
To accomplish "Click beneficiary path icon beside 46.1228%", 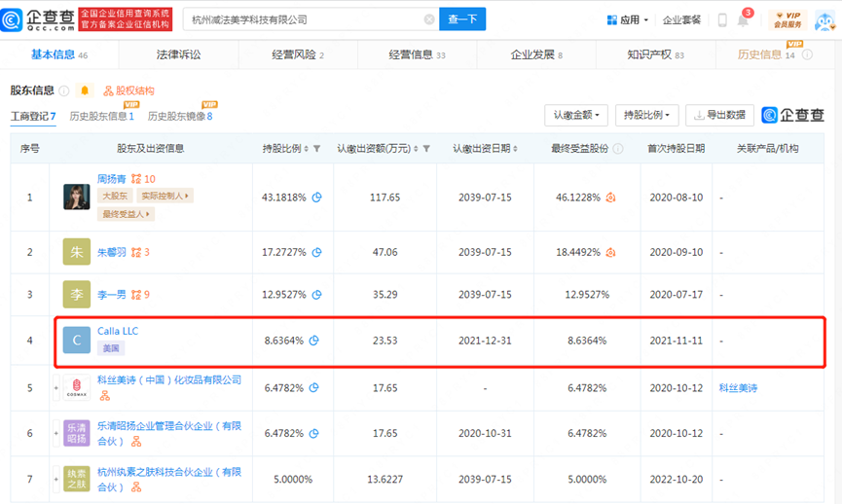I will pos(610,198).
